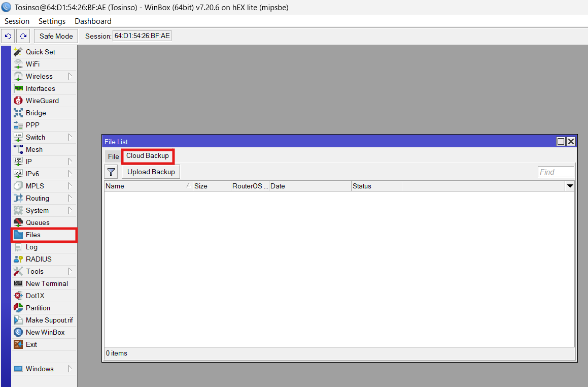
Task: Click the Switch icon
Action: click(x=18, y=138)
